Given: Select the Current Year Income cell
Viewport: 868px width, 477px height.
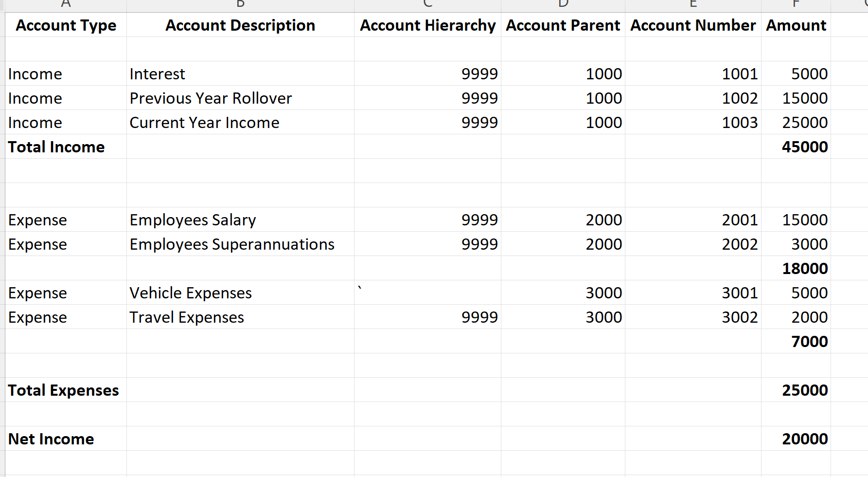Looking at the screenshot, I should (x=240, y=122).
